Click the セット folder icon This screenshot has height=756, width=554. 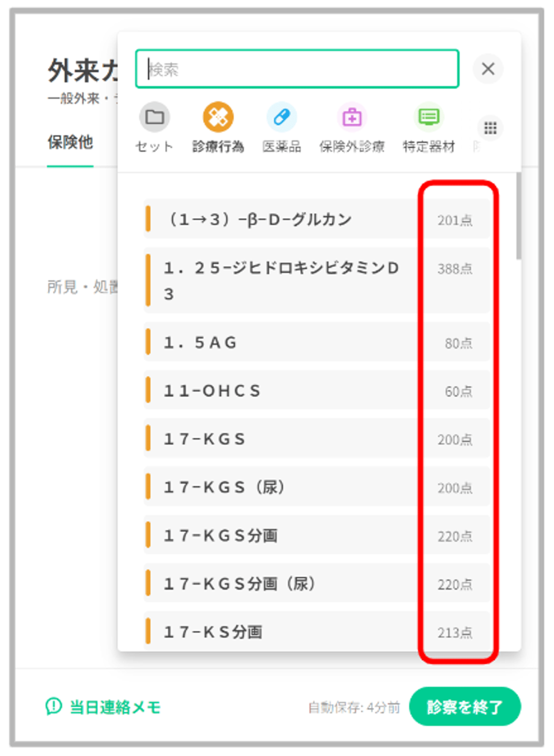click(154, 117)
